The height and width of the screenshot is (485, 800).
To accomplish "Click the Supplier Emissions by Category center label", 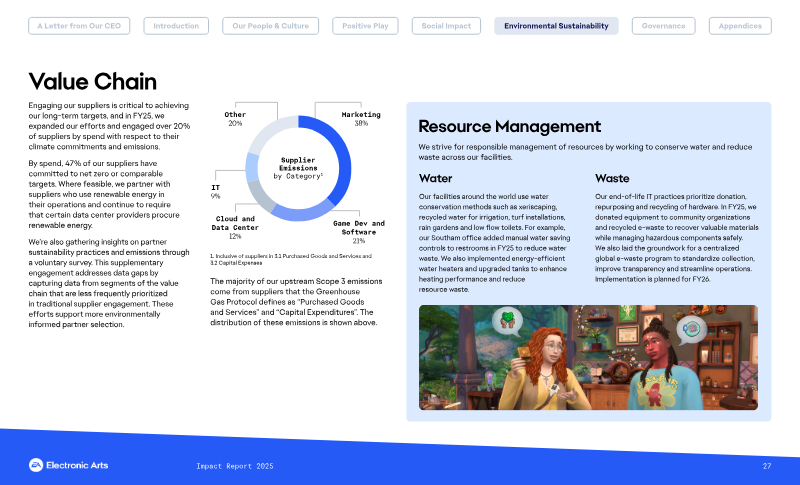I will click(x=298, y=168).
